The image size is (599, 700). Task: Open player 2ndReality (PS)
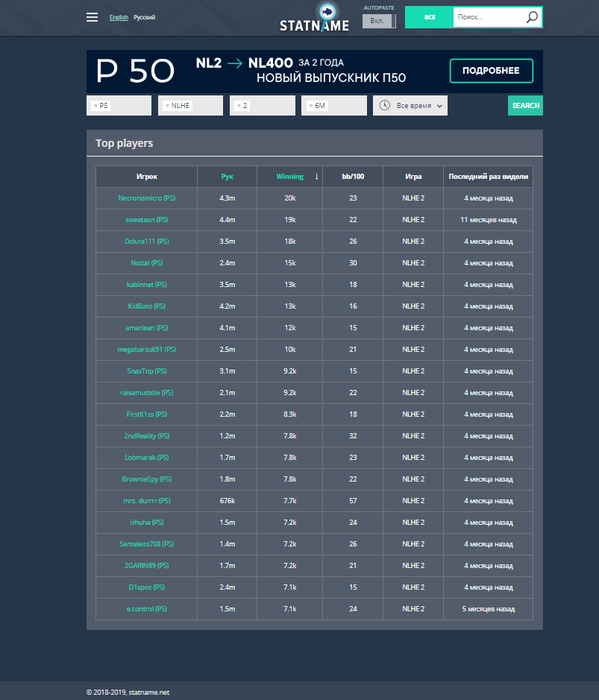coord(146,436)
